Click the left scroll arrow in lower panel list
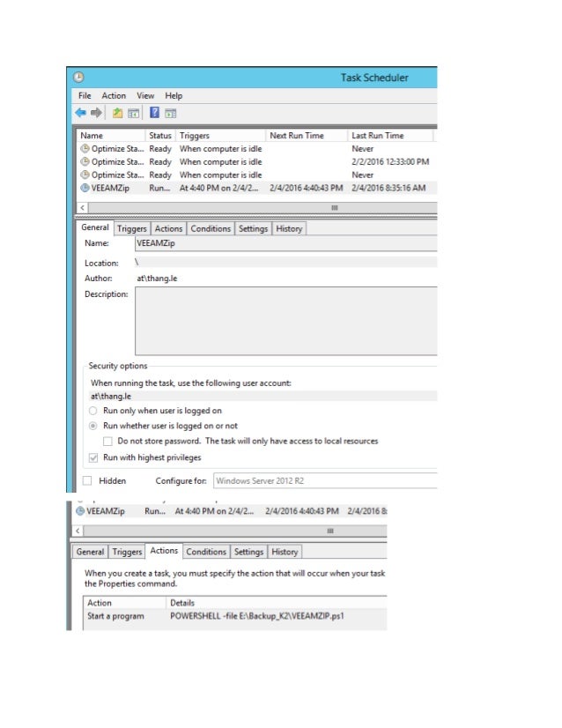 [x=78, y=531]
